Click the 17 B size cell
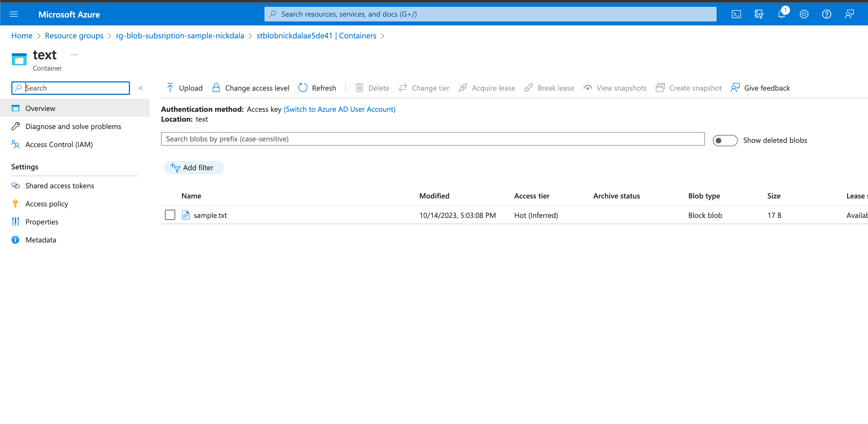 (x=774, y=215)
